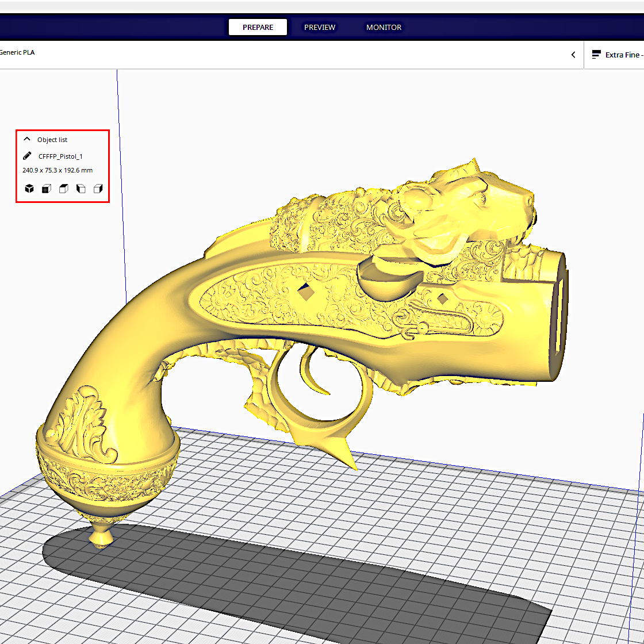Image resolution: width=644 pixels, height=644 pixels.
Task: Open the Generic PLA material selector
Action: (x=17, y=52)
